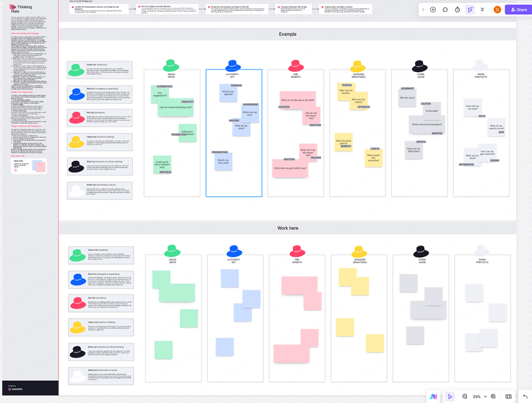Viewport: 532px width, 403px height.
Task: Toggle the collaborator cursors icon
Action: (470, 10)
